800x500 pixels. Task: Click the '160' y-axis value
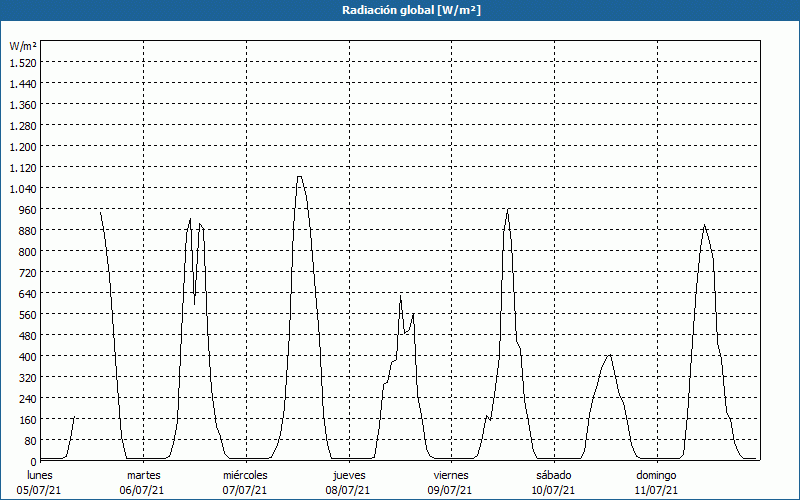pyautogui.click(x=27, y=420)
